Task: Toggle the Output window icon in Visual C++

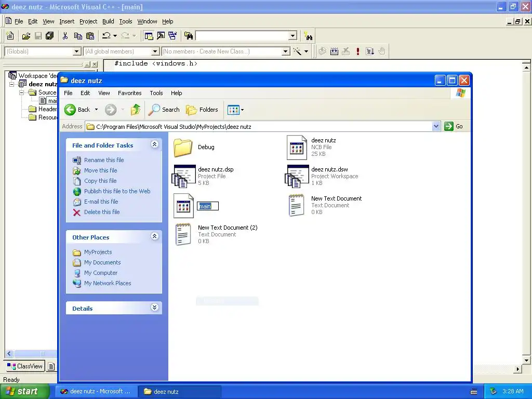Action: click(161, 36)
